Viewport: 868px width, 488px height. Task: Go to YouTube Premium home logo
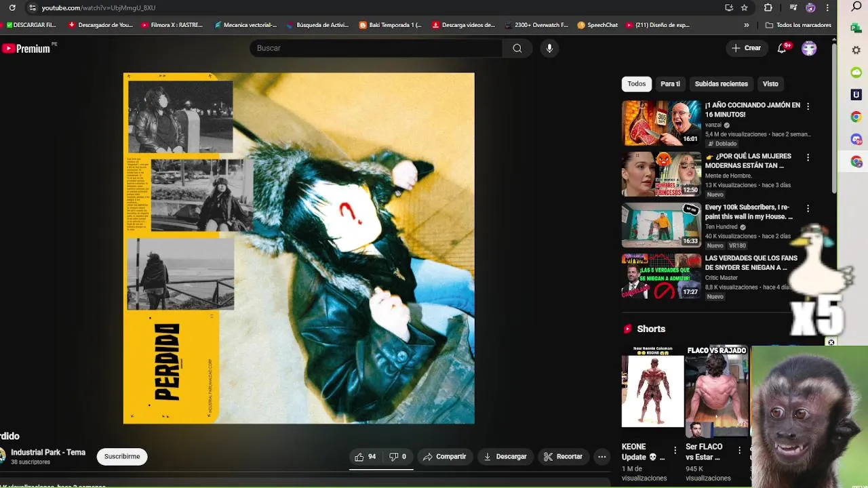(x=26, y=48)
